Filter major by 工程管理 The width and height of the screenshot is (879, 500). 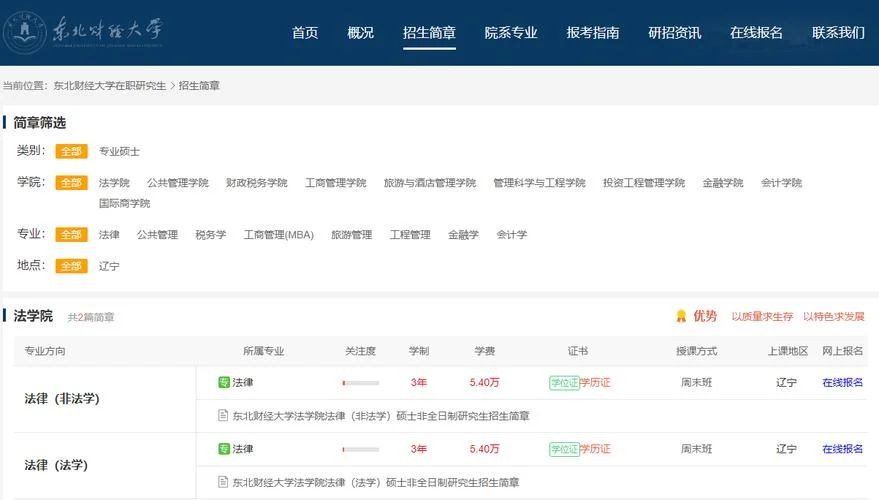click(x=410, y=234)
